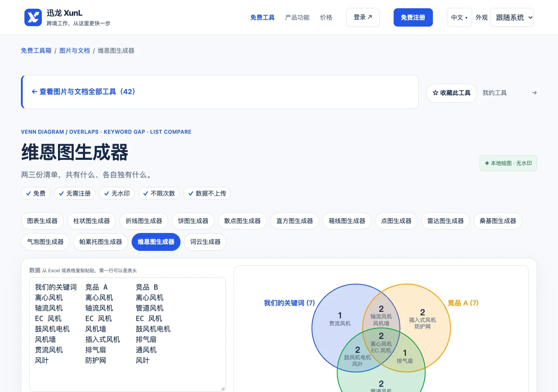
Task: Click the 免费注册 button
Action: (x=413, y=17)
